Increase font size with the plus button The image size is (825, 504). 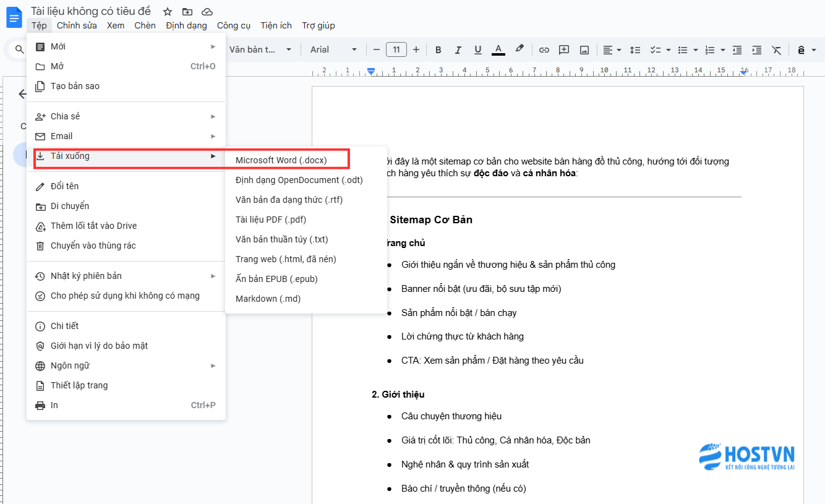point(416,49)
